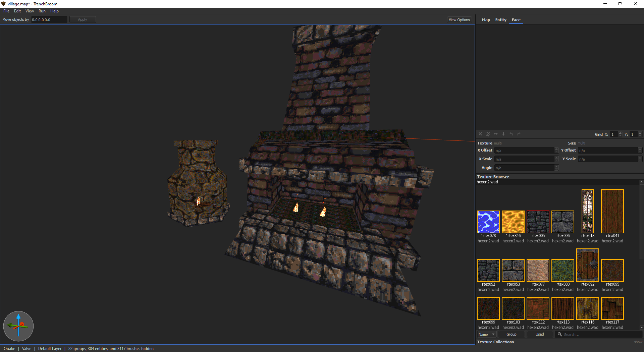The image size is (644, 352).
Task: Select the rtex052 cobblestone texture
Action: click(x=488, y=271)
